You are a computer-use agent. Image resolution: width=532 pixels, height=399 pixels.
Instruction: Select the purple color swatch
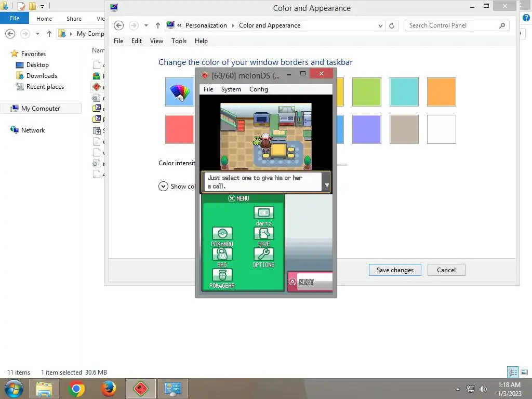(x=367, y=129)
